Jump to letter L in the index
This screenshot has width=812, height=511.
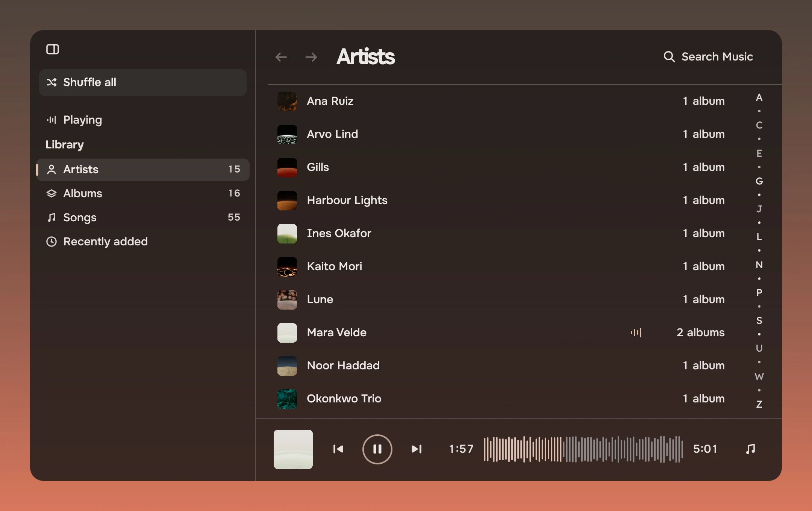[x=759, y=237]
